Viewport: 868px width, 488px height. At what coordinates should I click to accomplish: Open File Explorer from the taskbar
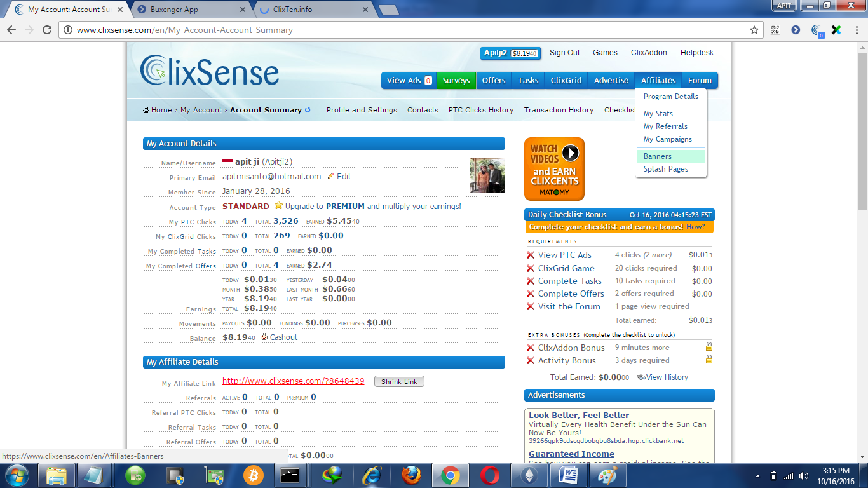pos(57,475)
